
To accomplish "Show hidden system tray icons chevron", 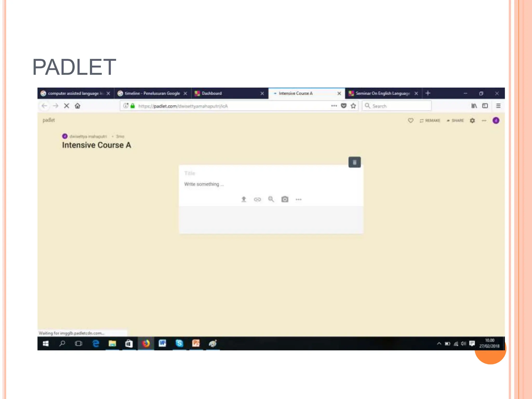I will coord(439,344).
